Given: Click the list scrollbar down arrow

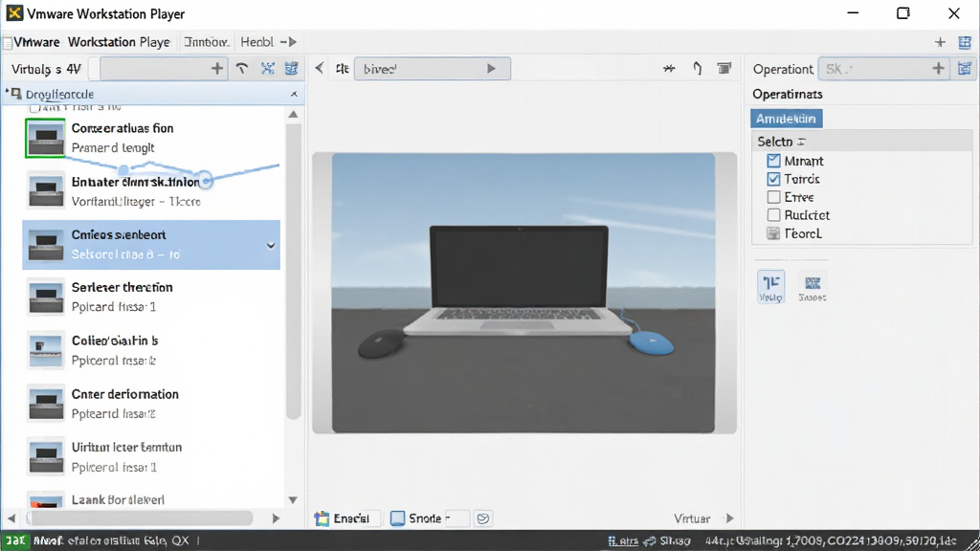Looking at the screenshot, I should coord(293,499).
